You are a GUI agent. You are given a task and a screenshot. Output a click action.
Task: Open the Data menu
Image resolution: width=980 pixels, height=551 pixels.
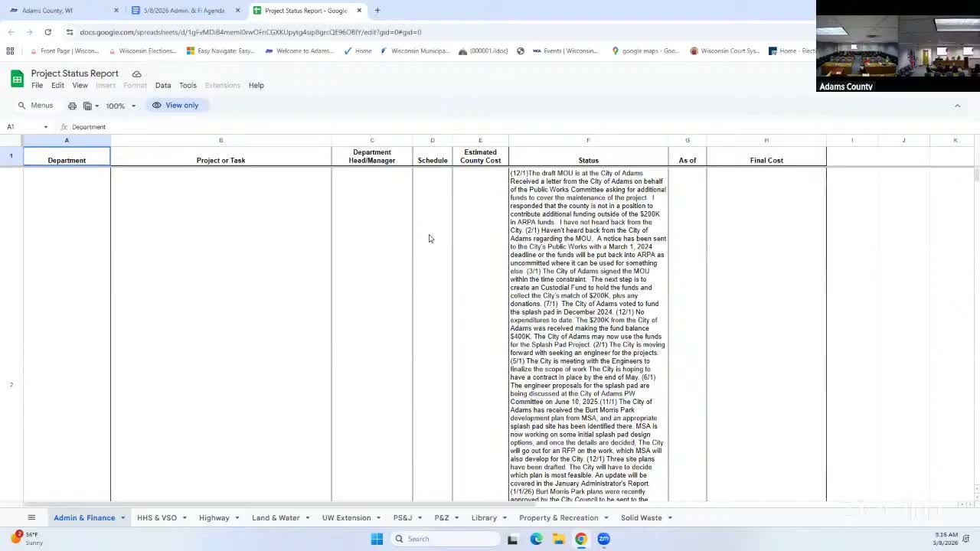click(163, 86)
